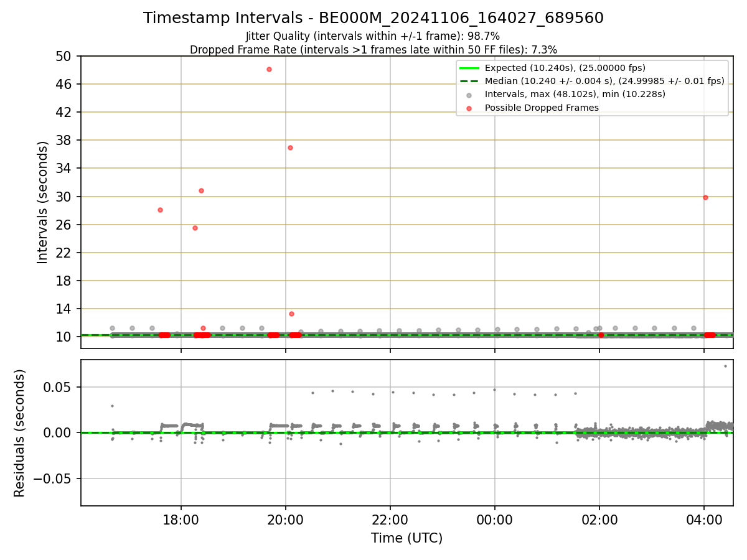Click the "22:00" x-axis tick label
This screenshot has width=747, height=560.
click(x=390, y=519)
